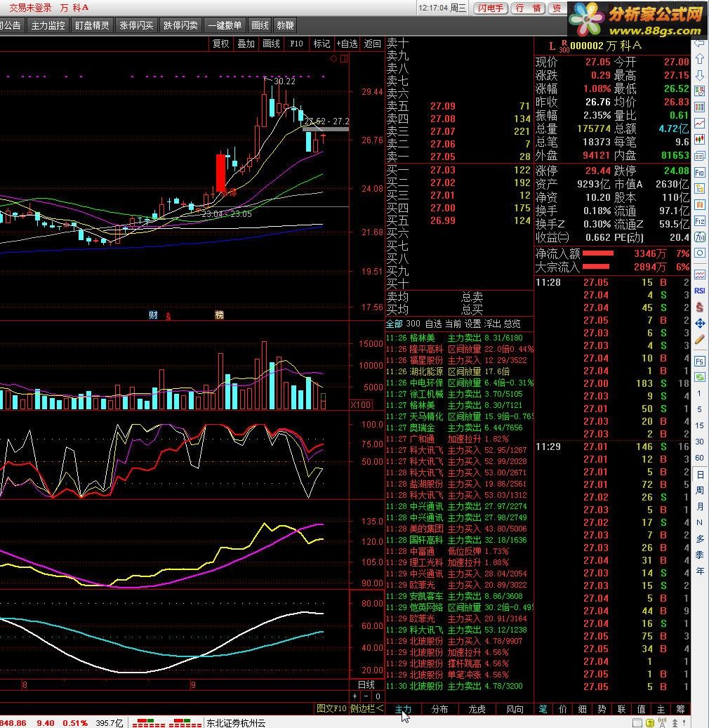709x728 pixels.
Task: Click the antenna signal status bar icon
Action: pyautogui.click(x=662, y=723)
